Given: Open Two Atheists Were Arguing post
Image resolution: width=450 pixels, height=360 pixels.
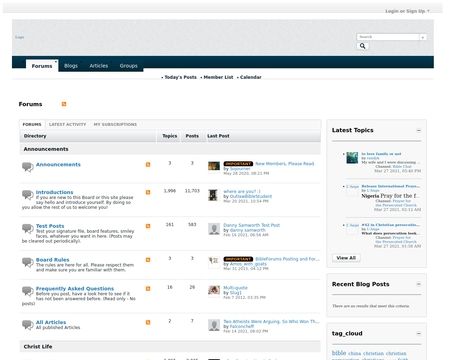Looking at the screenshot, I should pyautogui.click(x=271, y=321).
